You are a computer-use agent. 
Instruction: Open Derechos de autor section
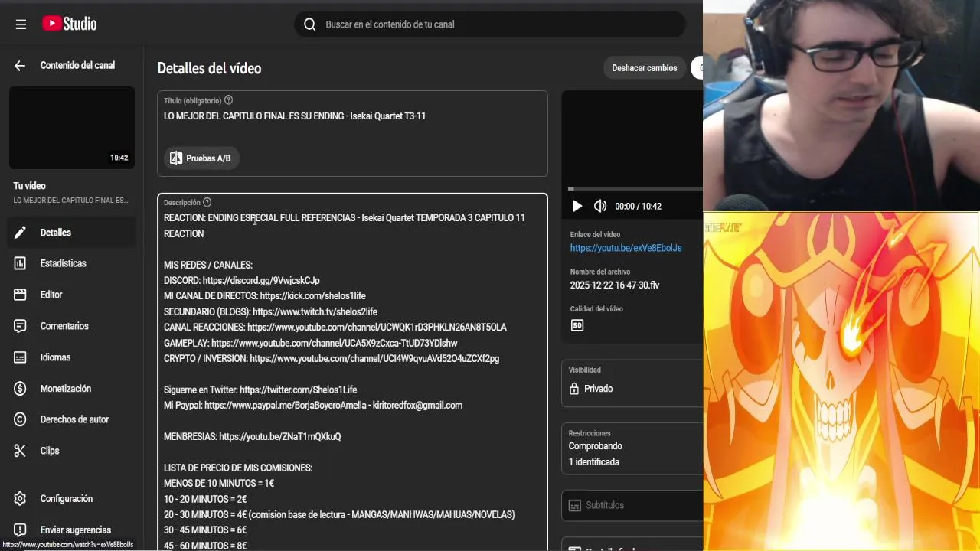[x=72, y=419]
